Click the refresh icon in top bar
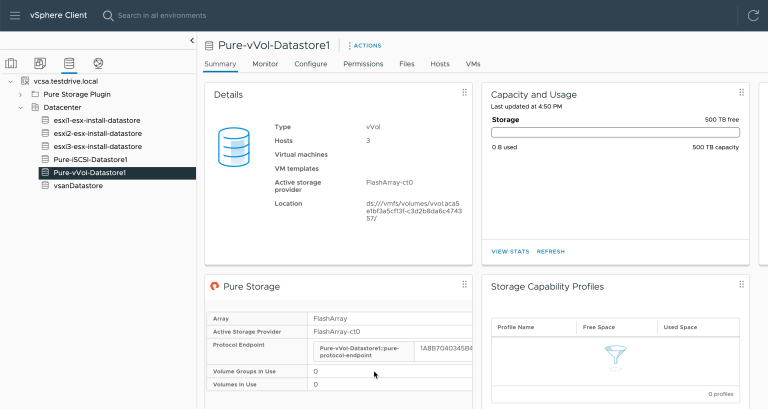This screenshot has height=409, width=768. click(753, 15)
